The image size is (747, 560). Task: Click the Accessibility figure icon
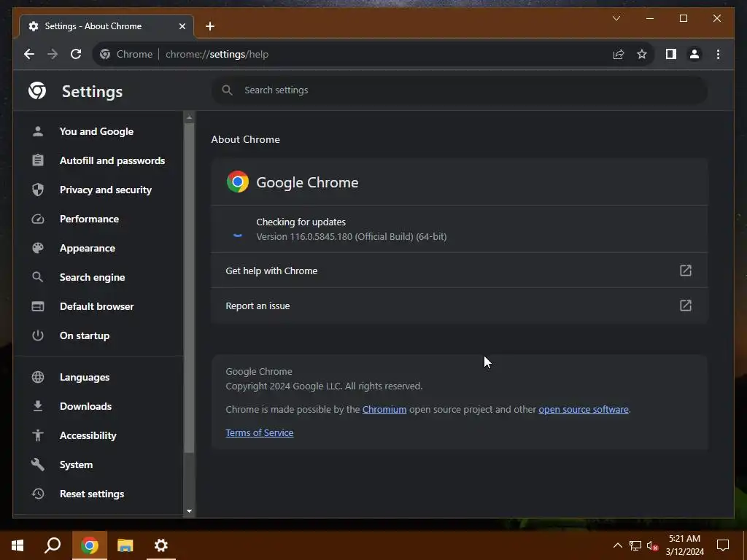(x=38, y=435)
